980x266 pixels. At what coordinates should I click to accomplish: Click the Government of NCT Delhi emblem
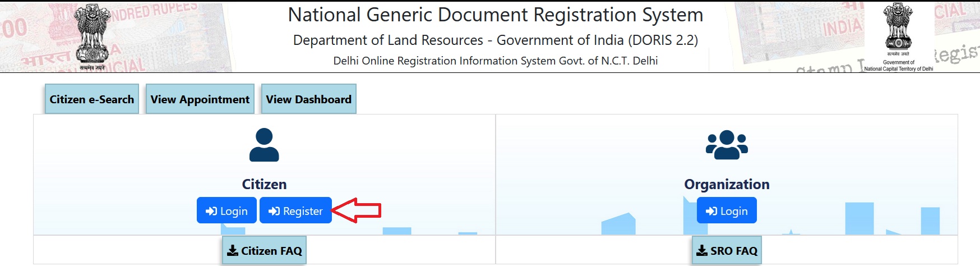click(898, 27)
